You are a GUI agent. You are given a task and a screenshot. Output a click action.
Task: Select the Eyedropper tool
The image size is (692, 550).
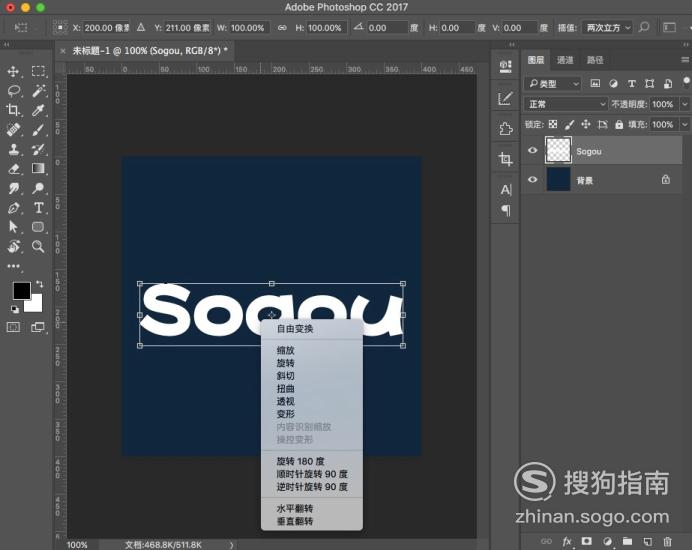pos(38,110)
